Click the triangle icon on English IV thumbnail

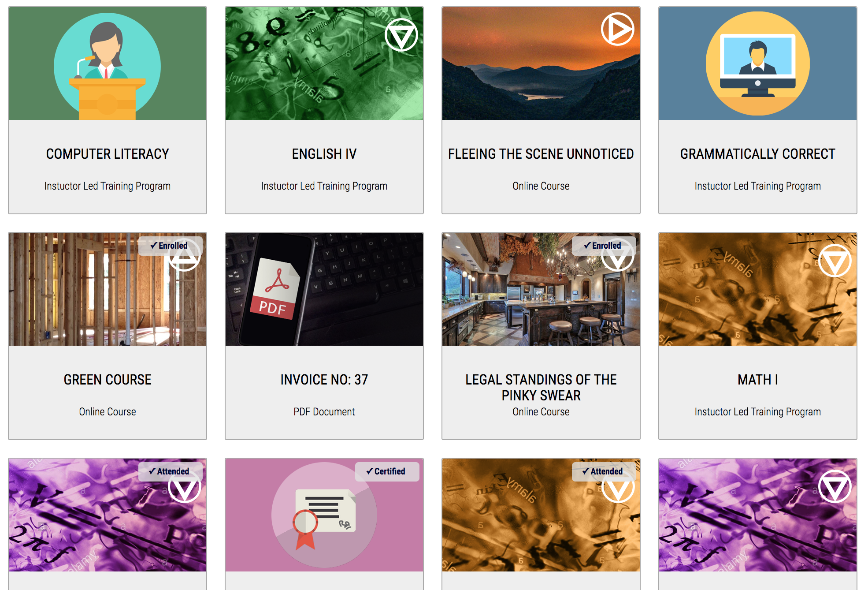401,35
